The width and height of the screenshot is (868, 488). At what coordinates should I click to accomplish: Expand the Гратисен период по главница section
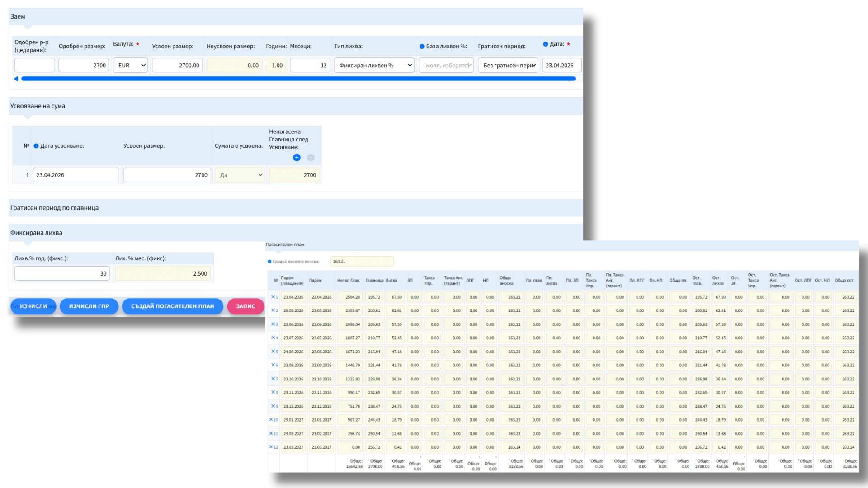(296, 208)
